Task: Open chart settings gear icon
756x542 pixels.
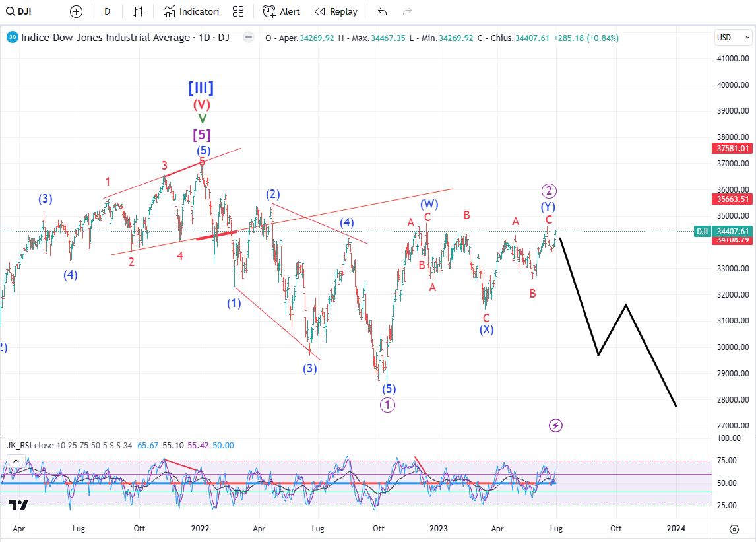Action: pyautogui.click(x=734, y=529)
